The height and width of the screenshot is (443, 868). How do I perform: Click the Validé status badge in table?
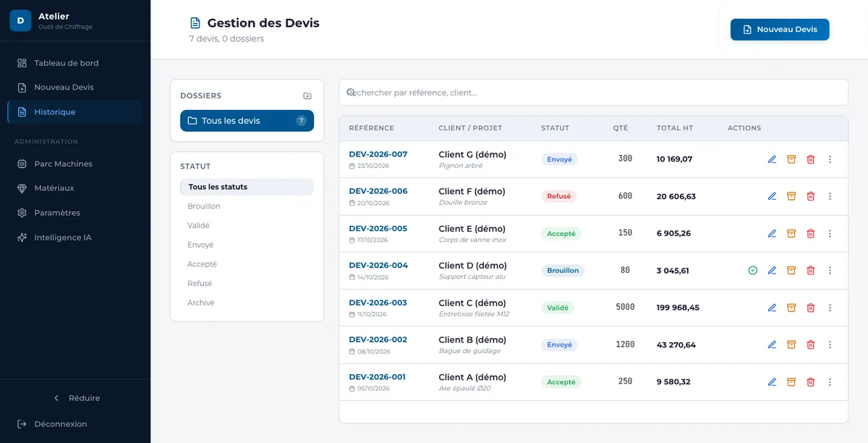pos(558,308)
